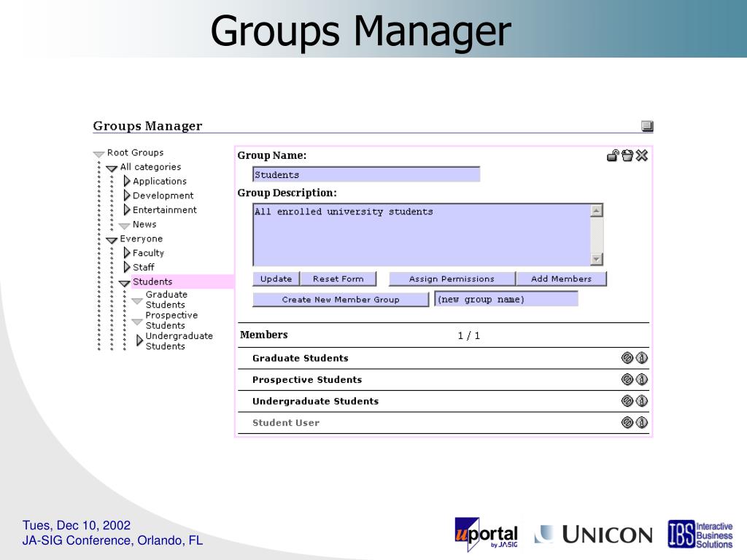Expand the Faculty tree node
Viewport: 747px width, 560px height.
coord(127,252)
